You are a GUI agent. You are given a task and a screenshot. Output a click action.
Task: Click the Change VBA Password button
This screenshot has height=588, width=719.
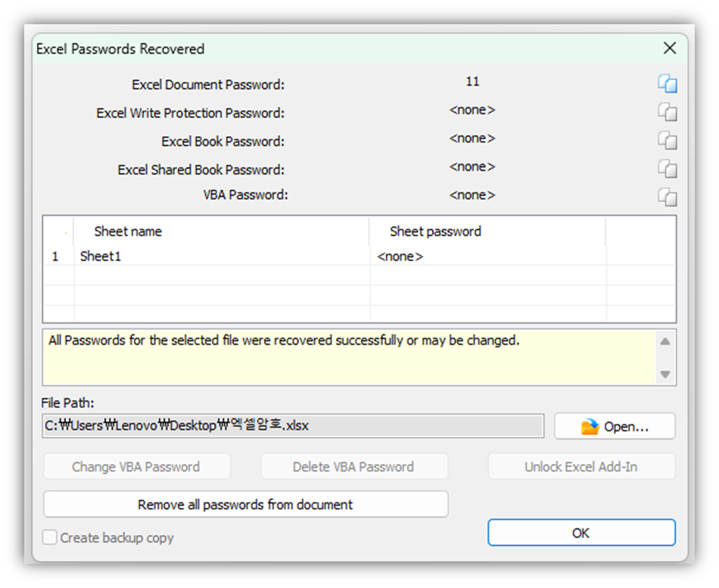[x=136, y=467]
